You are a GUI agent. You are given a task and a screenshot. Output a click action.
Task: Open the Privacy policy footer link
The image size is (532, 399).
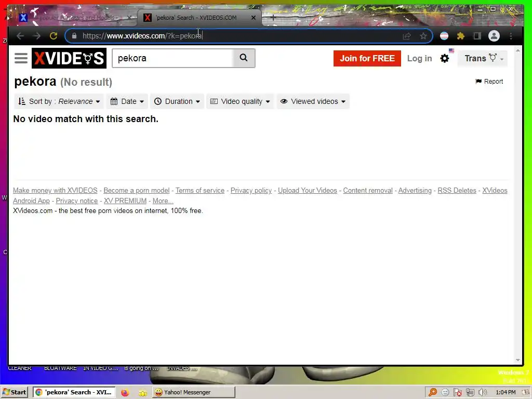(x=251, y=190)
